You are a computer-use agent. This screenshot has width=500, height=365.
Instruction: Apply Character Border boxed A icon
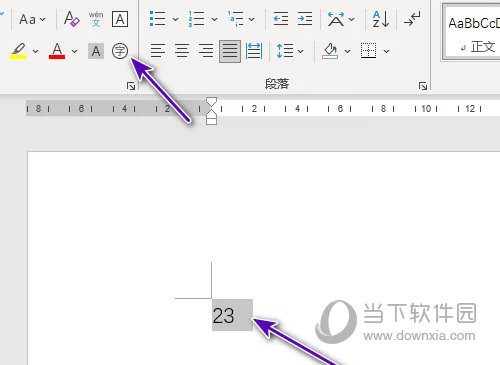point(120,19)
